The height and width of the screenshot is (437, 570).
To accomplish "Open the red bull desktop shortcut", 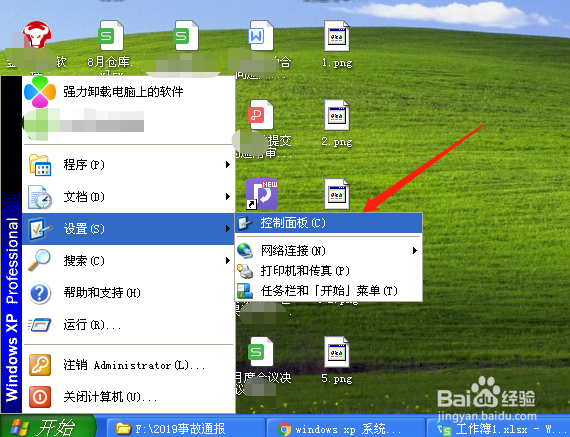I will (x=37, y=35).
